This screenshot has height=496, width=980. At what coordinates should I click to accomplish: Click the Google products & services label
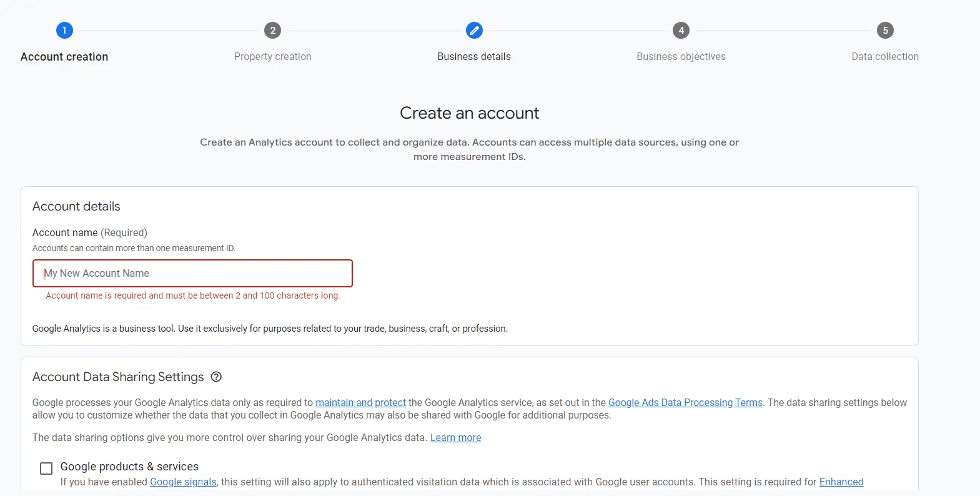tap(129, 467)
